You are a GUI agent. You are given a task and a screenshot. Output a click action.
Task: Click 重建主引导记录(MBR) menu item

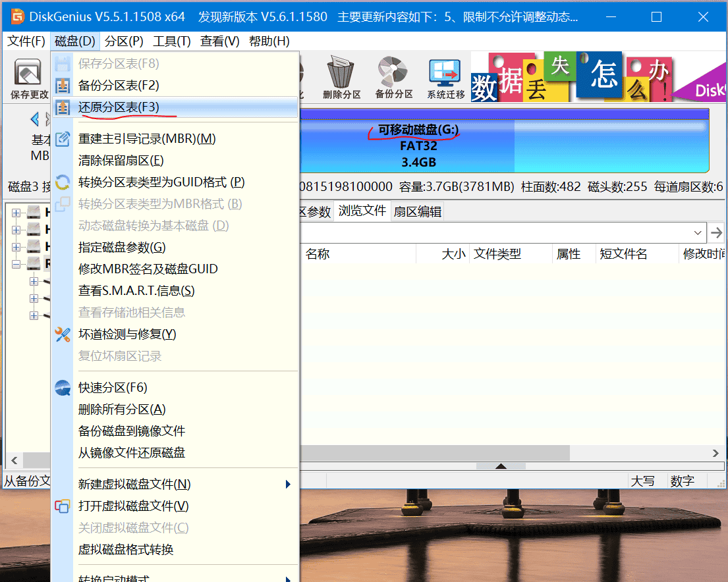(x=147, y=139)
